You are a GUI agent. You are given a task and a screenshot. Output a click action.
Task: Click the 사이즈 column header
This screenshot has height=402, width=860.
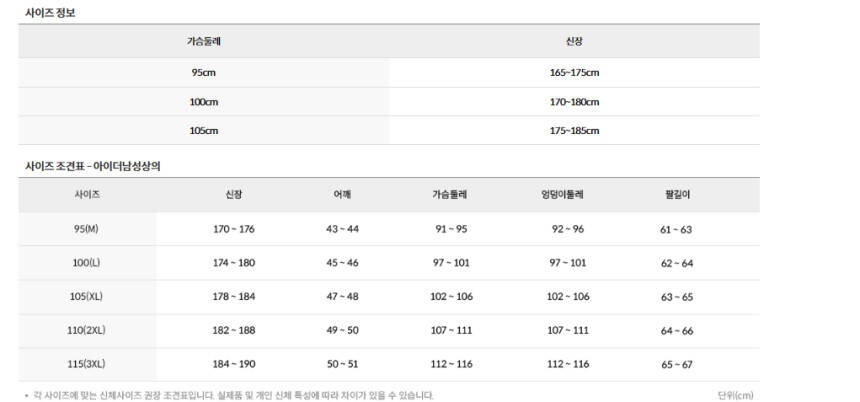point(87,194)
